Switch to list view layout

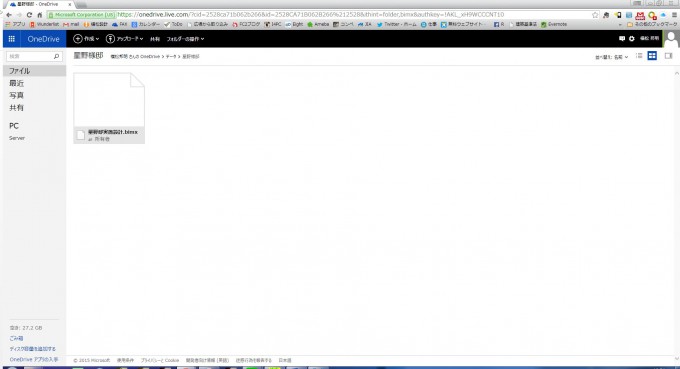coord(639,56)
